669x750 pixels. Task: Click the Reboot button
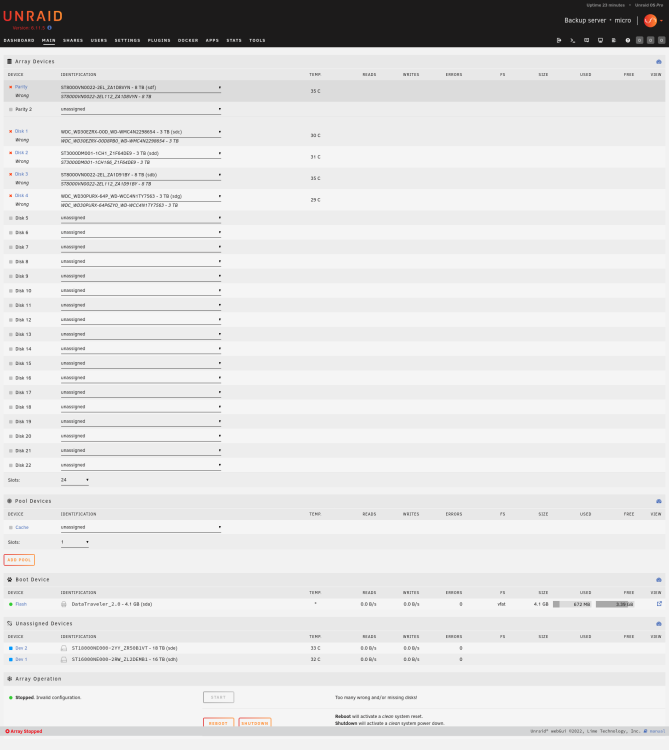[x=219, y=722]
